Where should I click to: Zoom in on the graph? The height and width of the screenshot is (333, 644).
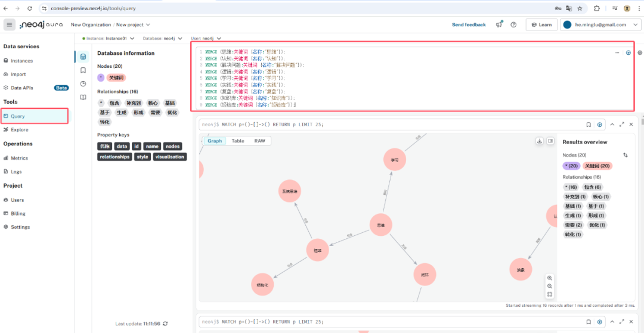coord(550,278)
